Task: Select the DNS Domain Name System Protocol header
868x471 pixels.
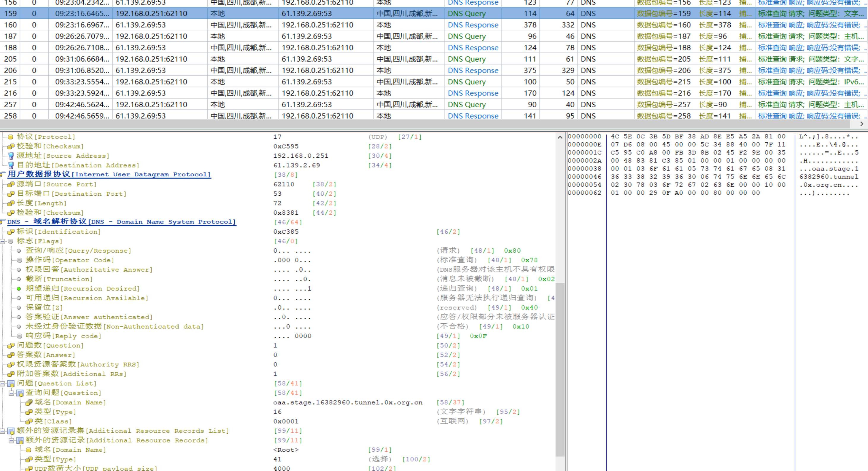Action: (x=122, y=222)
